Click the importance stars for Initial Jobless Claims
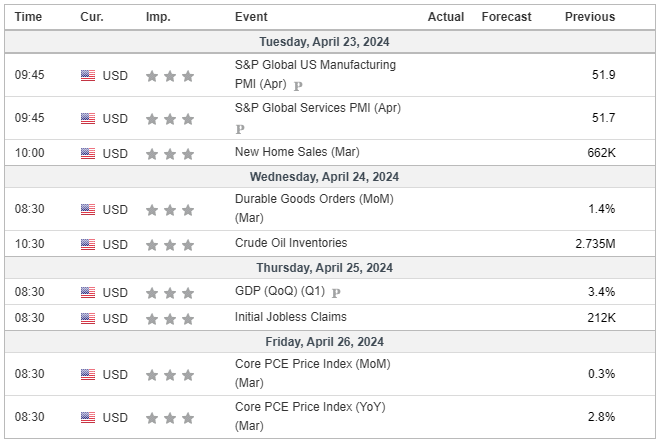This screenshot has height=442, width=661. (170, 319)
